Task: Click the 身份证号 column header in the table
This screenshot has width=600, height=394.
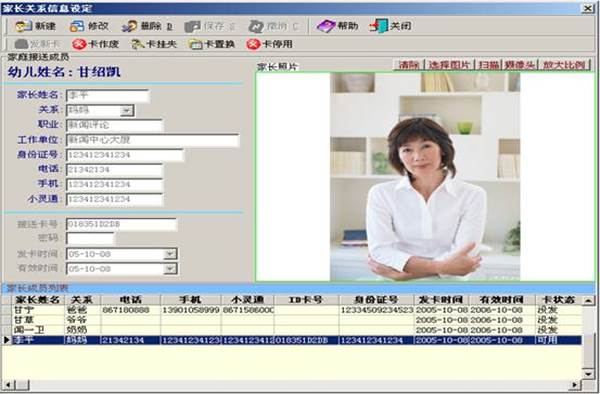Action: click(376, 300)
